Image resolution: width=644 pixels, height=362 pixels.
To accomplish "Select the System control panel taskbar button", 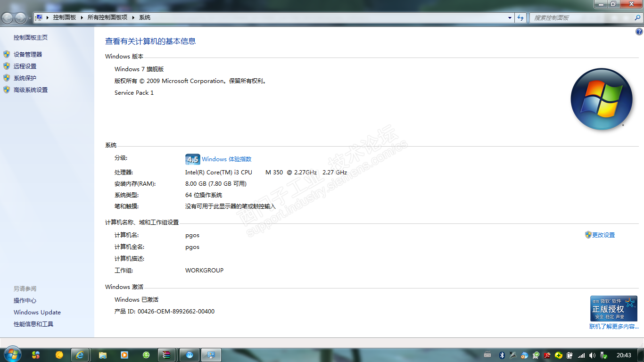I will click(x=211, y=355).
